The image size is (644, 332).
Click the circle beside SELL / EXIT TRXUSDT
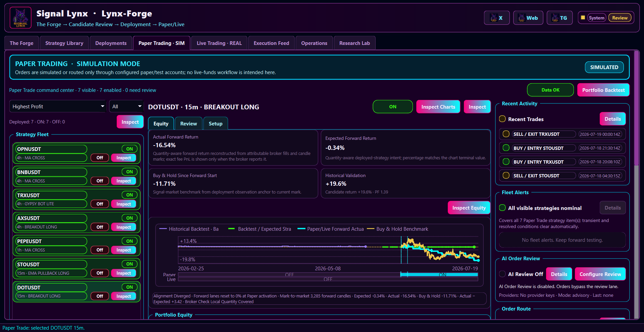[506, 134]
